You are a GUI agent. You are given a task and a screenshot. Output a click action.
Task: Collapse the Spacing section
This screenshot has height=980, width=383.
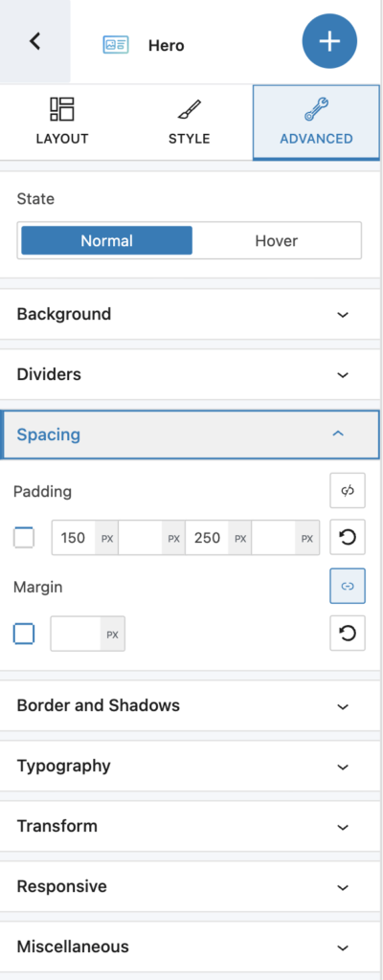click(x=191, y=434)
